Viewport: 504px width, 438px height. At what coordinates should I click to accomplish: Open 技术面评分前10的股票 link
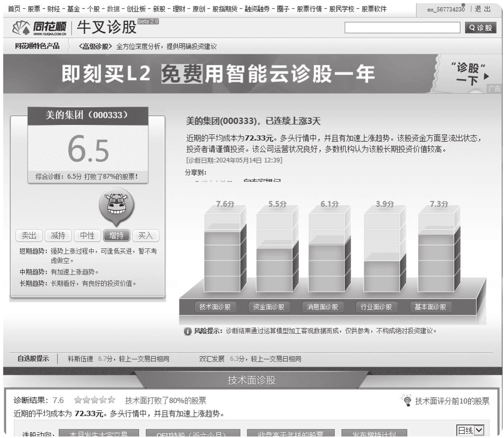[x=452, y=401]
